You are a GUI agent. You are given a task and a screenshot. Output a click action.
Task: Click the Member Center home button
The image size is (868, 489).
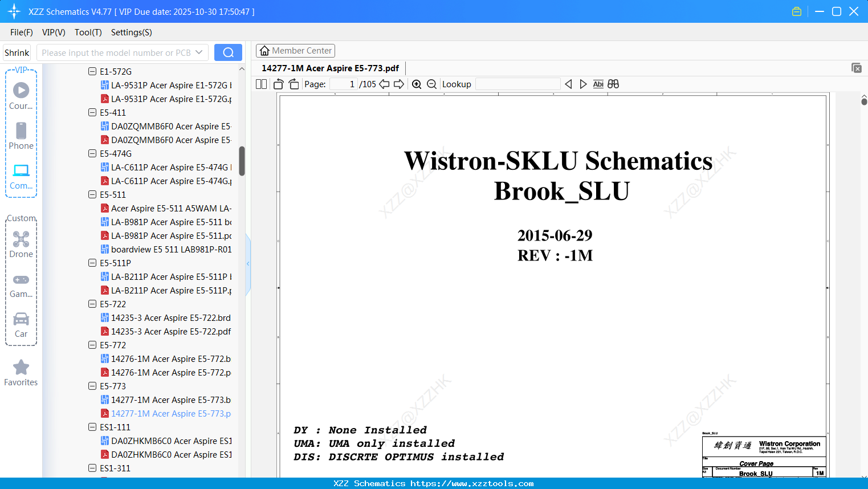295,51
